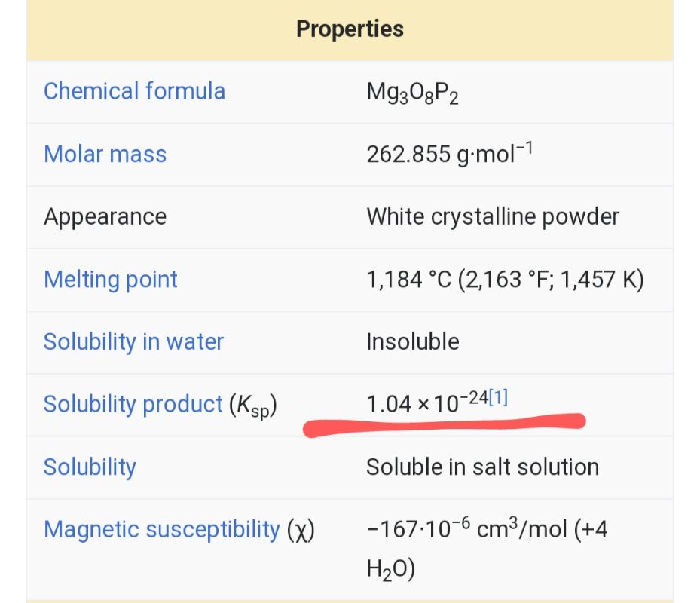Screen dimensions: 700x603
Task: Click the χ symbol beside Magnetic susceptibility
Action: (x=301, y=531)
